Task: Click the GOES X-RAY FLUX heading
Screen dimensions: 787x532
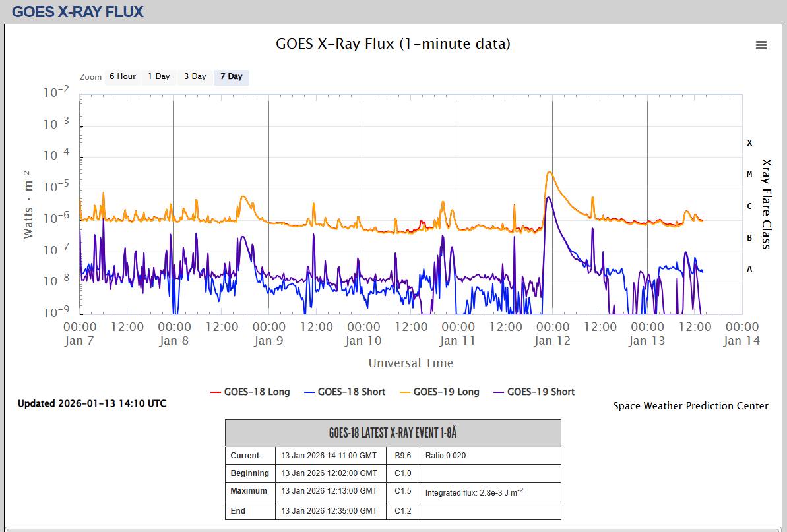Action: tap(78, 12)
